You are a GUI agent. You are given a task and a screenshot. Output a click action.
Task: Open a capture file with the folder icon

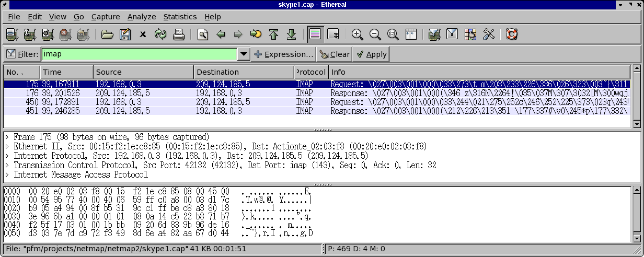[107, 34]
